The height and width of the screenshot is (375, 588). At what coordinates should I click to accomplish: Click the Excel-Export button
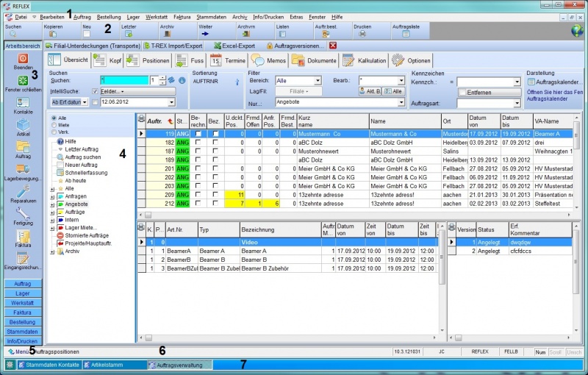click(234, 46)
